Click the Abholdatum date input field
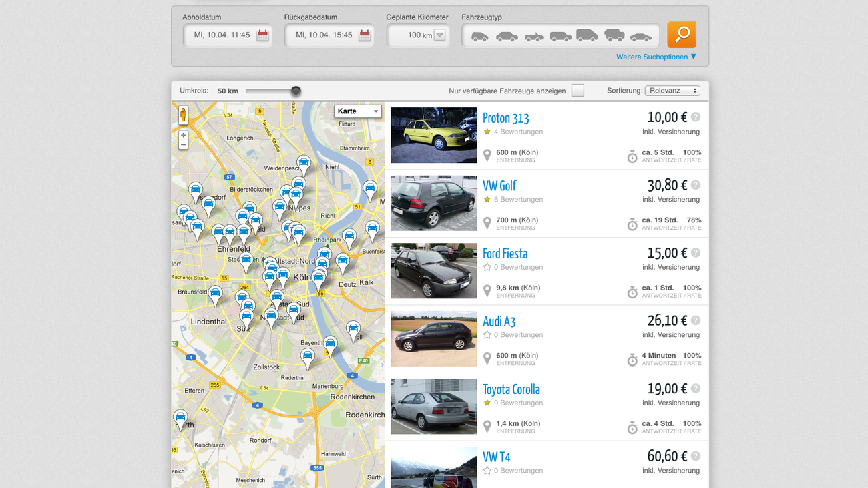Screen dimensions: 868x488 click(222, 35)
